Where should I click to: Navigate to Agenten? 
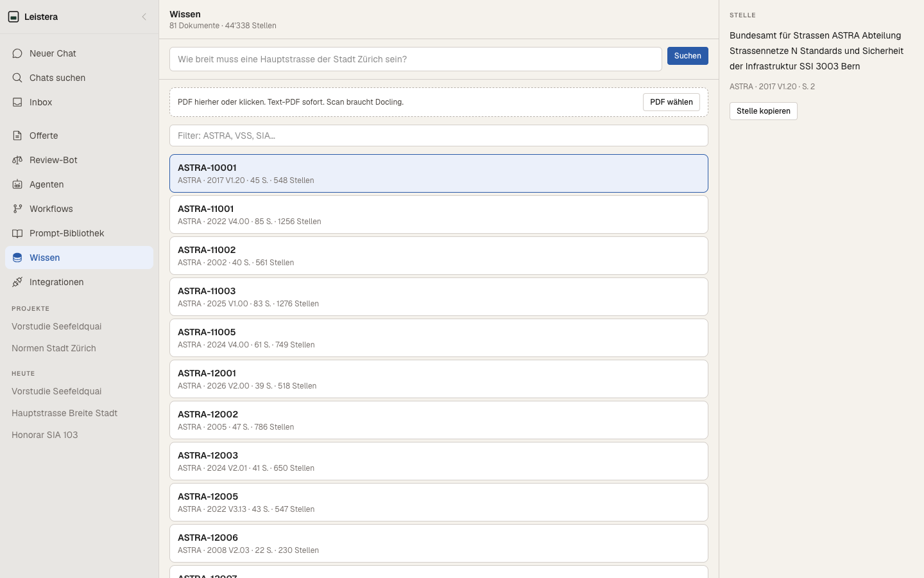(x=79, y=184)
